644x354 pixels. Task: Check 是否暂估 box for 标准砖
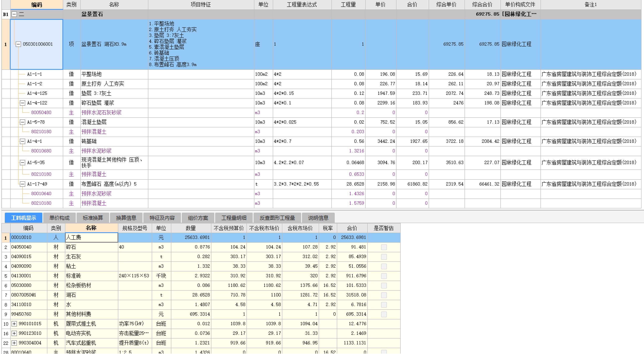pyautogui.click(x=384, y=276)
